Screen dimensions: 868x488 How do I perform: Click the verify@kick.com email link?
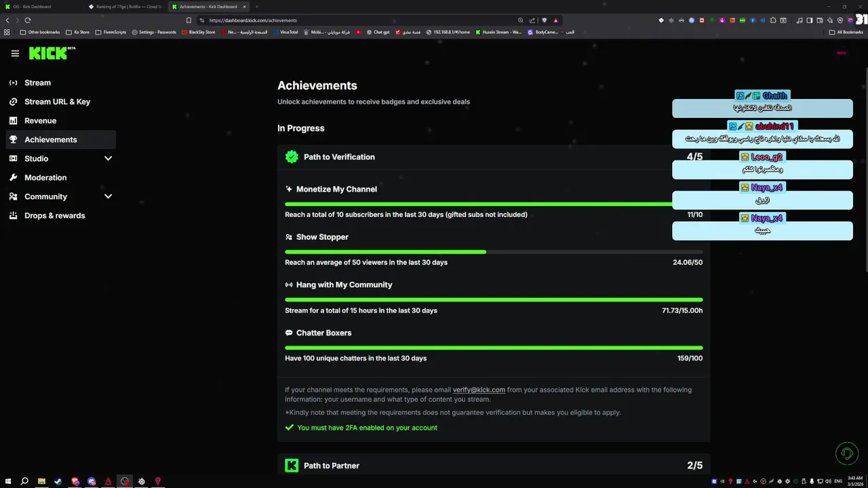point(479,390)
